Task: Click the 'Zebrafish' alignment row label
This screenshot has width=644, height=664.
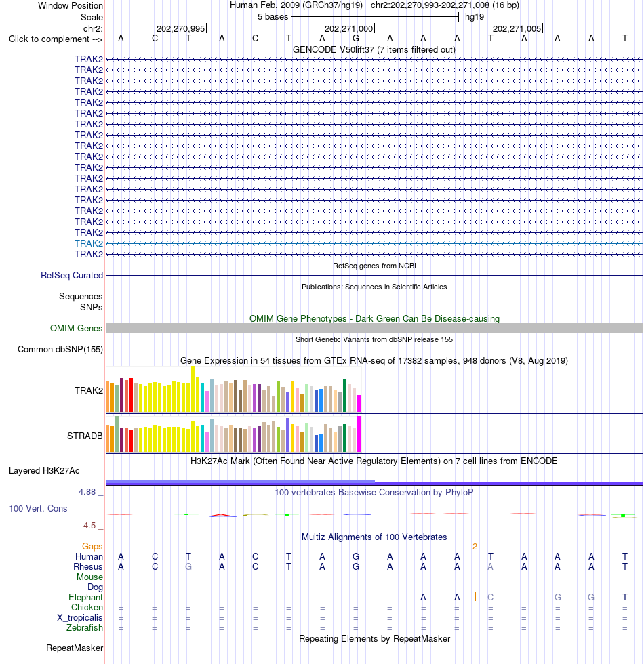Action: (85, 628)
